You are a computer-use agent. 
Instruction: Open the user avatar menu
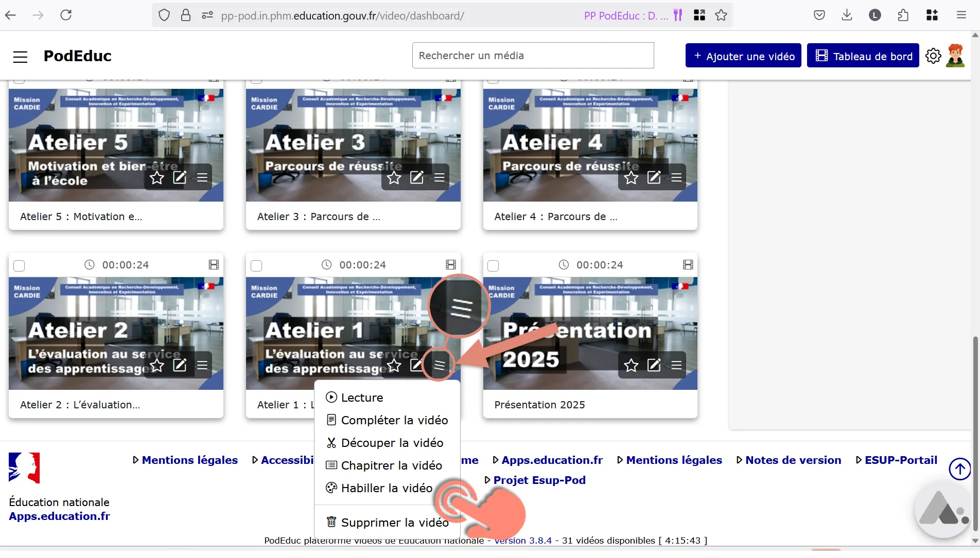955,56
